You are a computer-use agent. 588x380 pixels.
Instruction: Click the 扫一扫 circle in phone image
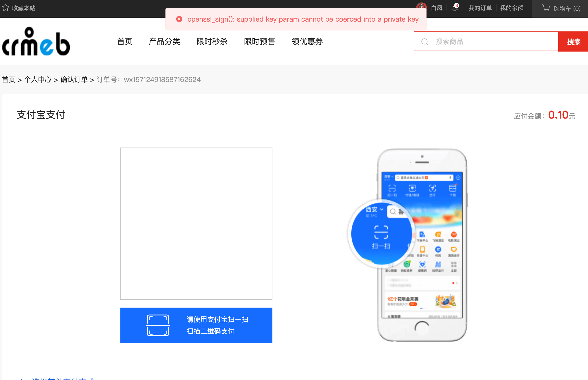(x=381, y=234)
